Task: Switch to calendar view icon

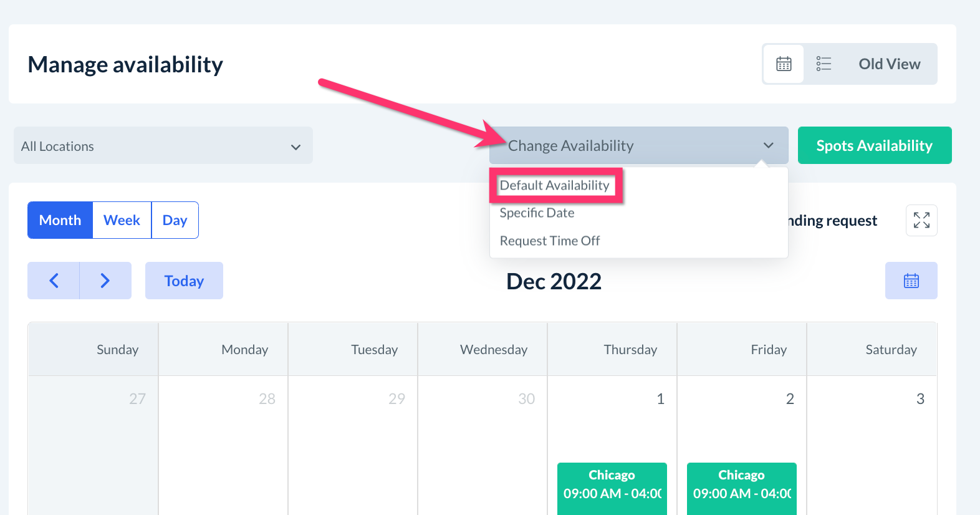Action: [x=784, y=64]
